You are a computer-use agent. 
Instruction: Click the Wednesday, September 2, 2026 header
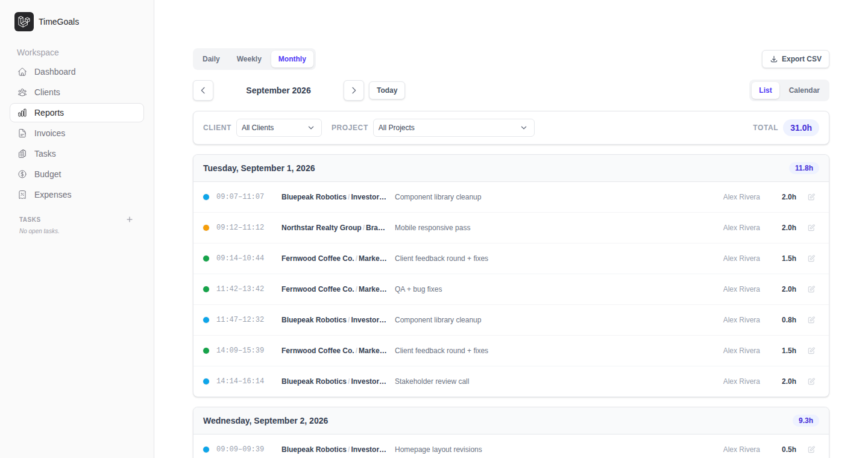click(266, 421)
